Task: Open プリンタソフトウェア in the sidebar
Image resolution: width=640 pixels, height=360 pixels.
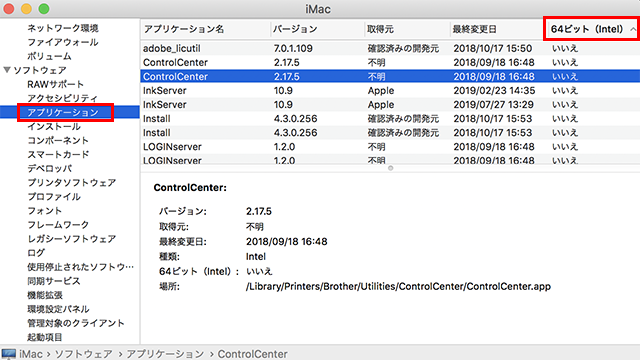Action: tap(71, 182)
